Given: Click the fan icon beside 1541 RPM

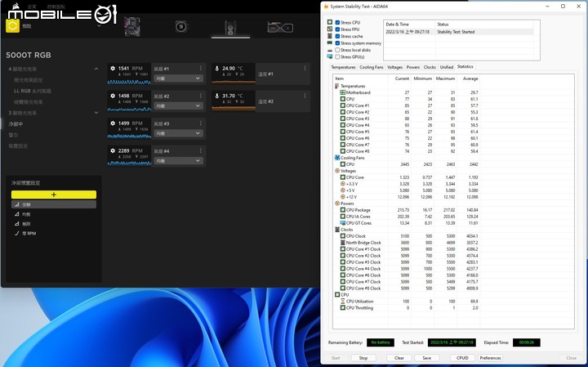Looking at the screenshot, I should coord(113,69).
